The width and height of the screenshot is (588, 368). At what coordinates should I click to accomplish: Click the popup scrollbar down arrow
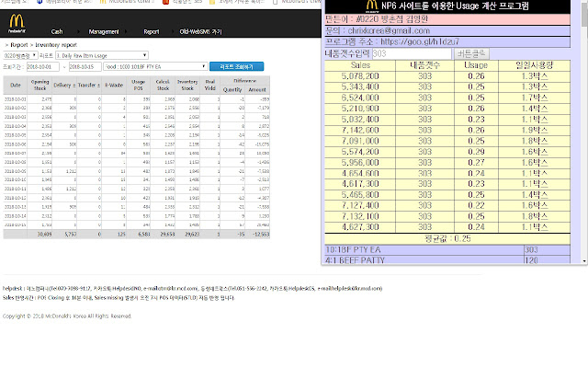click(x=584, y=260)
